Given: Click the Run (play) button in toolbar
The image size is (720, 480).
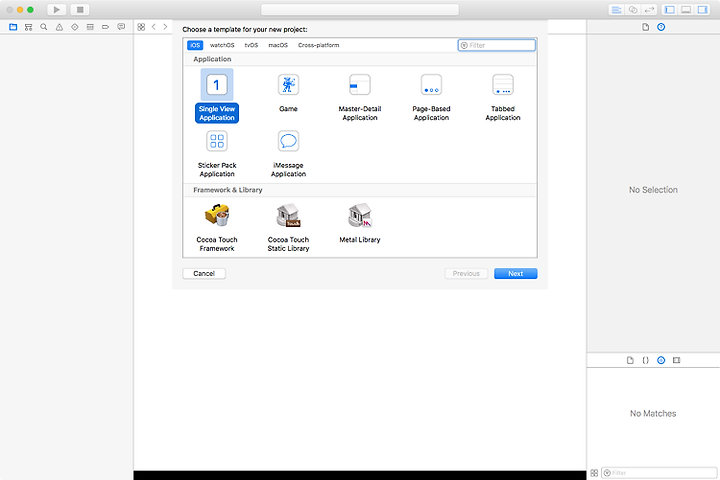Looking at the screenshot, I should coord(56,10).
